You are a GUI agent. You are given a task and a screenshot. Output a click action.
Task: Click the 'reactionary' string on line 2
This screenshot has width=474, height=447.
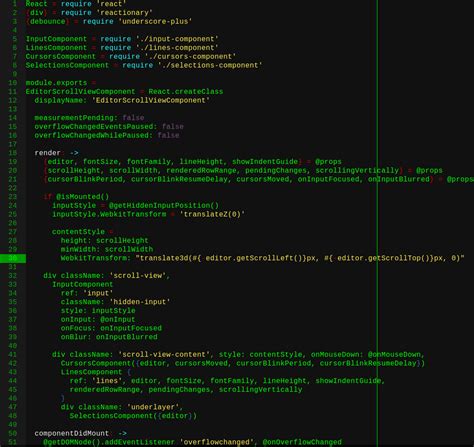pos(124,13)
